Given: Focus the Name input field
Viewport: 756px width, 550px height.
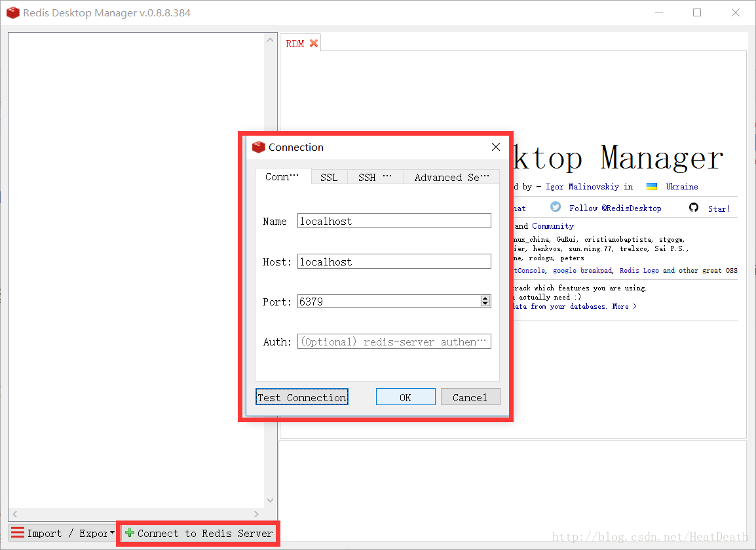Looking at the screenshot, I should coord(394,221).
